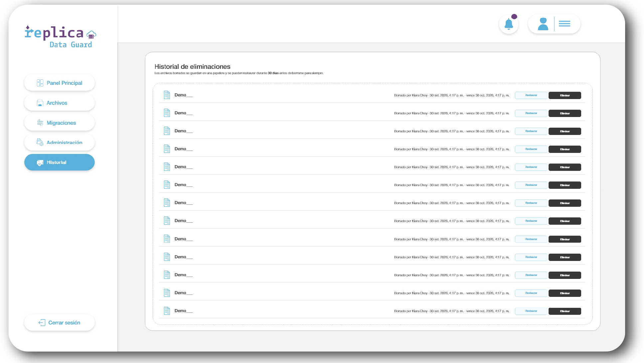
Task: Go to Panel Principal
Action: coord(60,83)
